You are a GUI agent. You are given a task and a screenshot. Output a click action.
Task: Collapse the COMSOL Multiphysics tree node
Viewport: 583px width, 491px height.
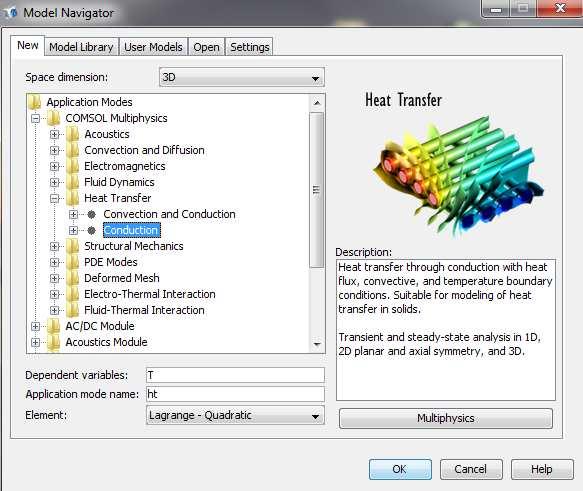[36, 119]
